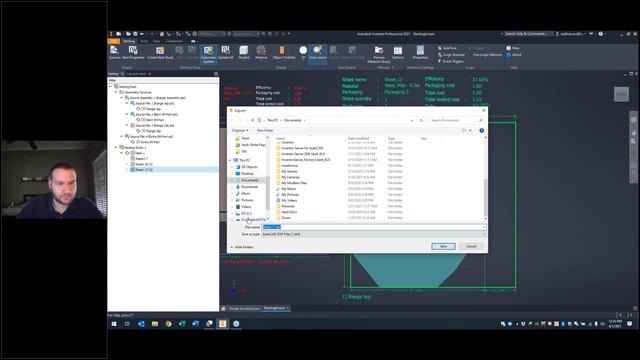Collapse the Nesting Study tree node
This screenshot has width=640, height=360.
click(116, 147)
